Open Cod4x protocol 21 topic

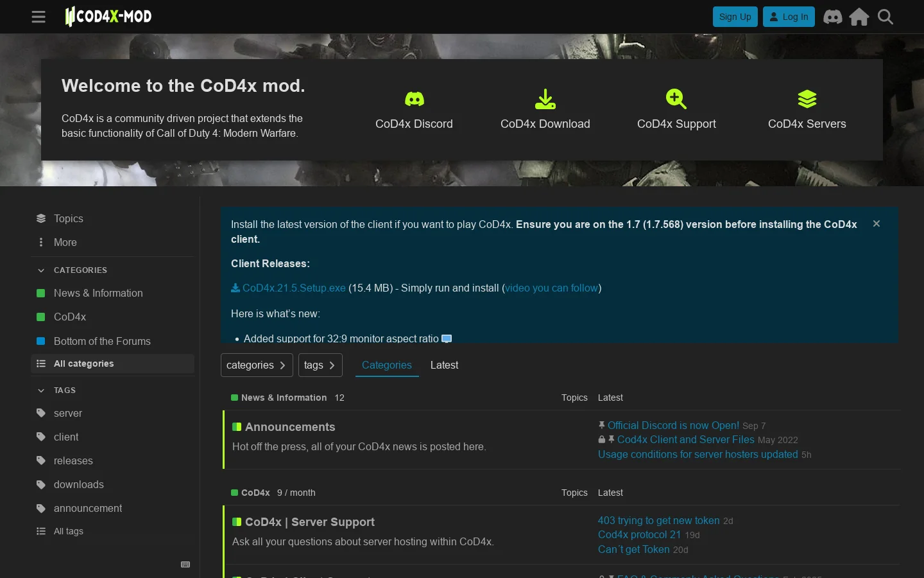tap(639, 534)
